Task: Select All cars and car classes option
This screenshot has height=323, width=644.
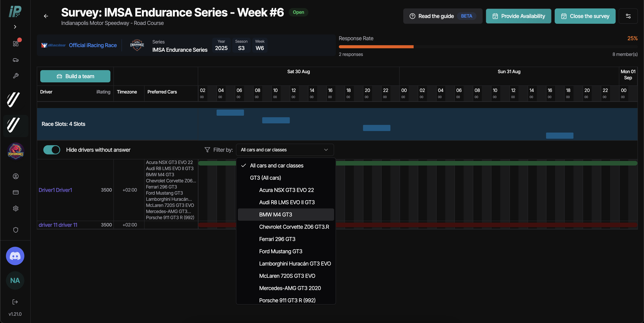Action: [286, 165]
